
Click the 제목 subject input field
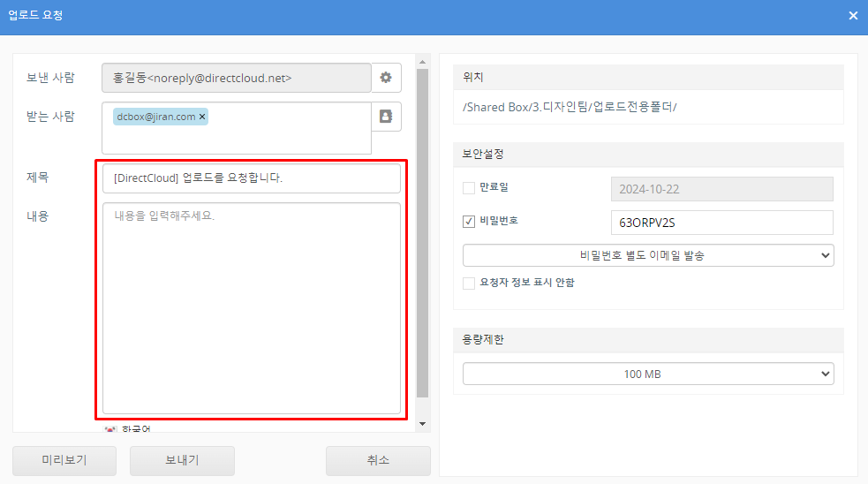tap(251, 178)
